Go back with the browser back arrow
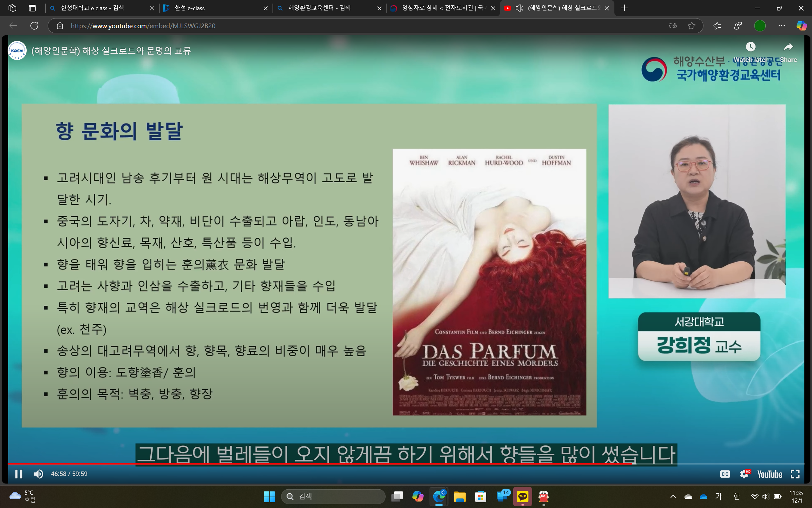The height and width of the screenshot is (508, 812). pos(13,26)
